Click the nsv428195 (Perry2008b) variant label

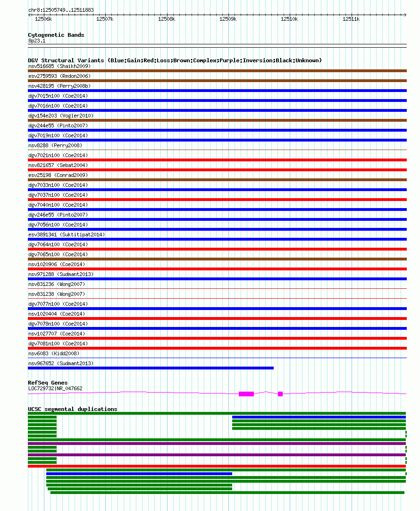click(x=59, y=86)
